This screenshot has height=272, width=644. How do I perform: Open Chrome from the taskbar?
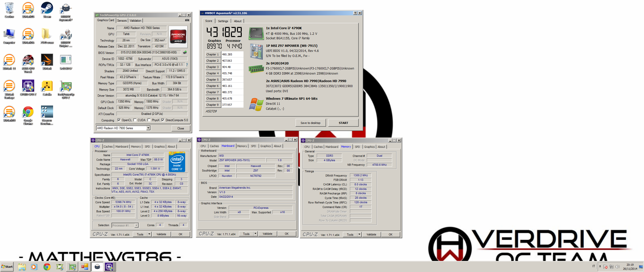point(47,267)
